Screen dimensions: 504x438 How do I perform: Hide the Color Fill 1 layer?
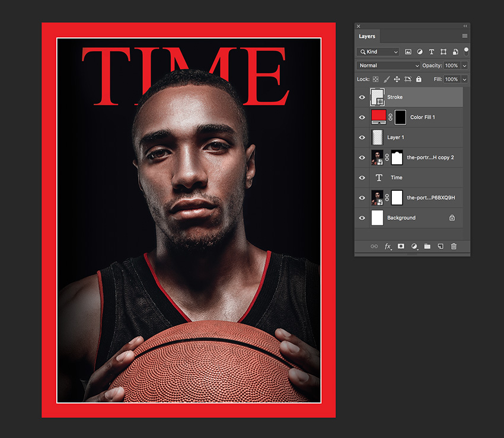(x=362, y=117)
